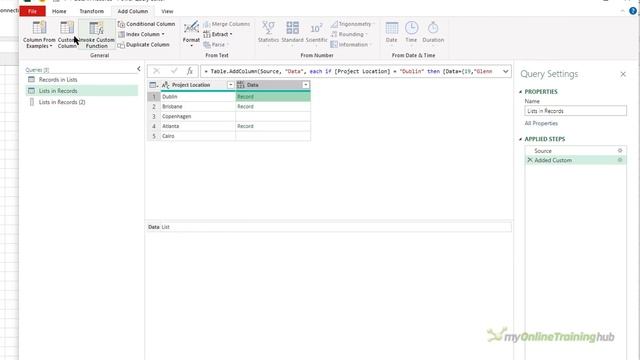Screen dimensions: 640x360
Task: Click the Statistics icon
Action: click(x=268, y=28)
